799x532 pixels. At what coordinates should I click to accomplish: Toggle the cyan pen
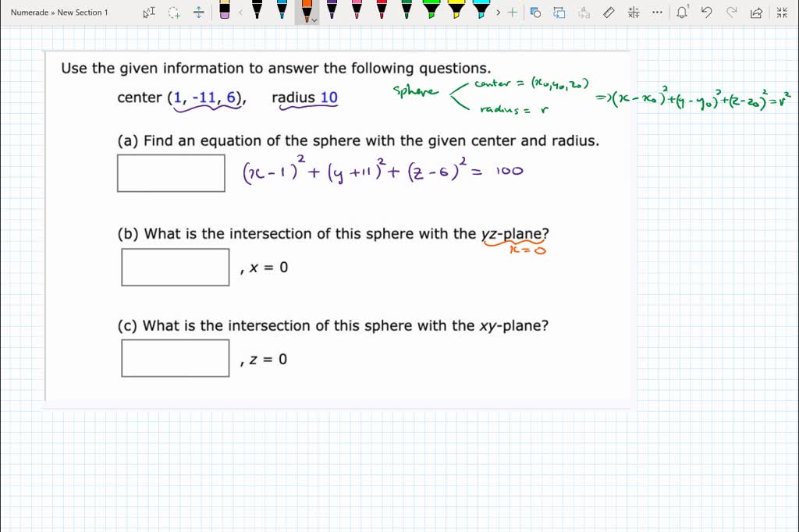282,12
